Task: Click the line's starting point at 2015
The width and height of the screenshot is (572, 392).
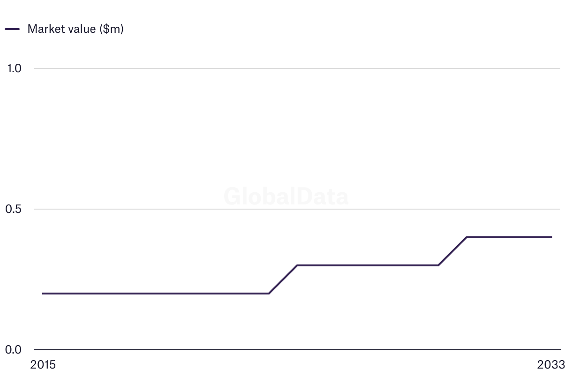Action: tap(43, 294)
